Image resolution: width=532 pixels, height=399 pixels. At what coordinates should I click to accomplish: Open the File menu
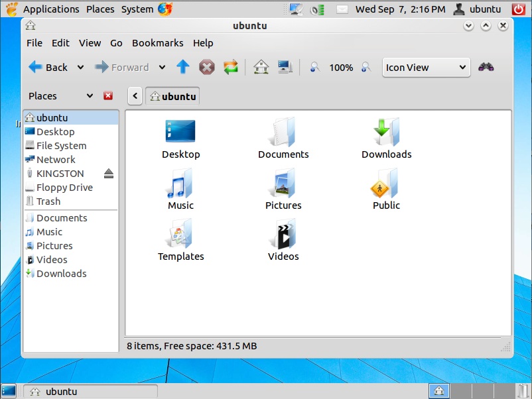tap(34, 43)
